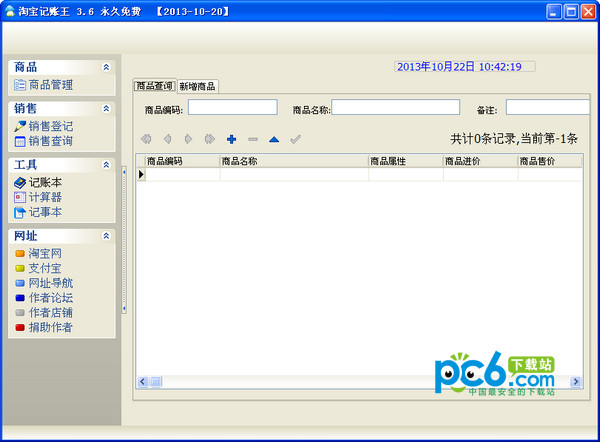Image resolution: width=600 pixels, height=442 pixels.
Task: Collapse the 销售 sidebar section
Action: click(x=106, y=108)
